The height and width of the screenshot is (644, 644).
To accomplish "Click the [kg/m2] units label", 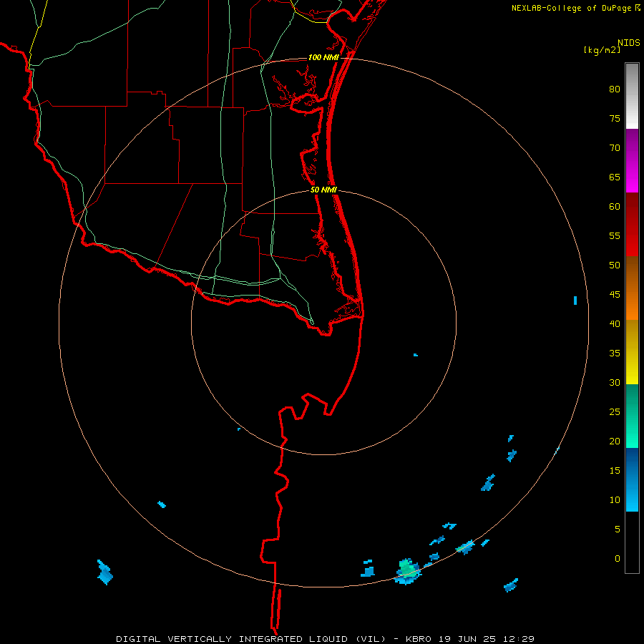I will point(602,50).
